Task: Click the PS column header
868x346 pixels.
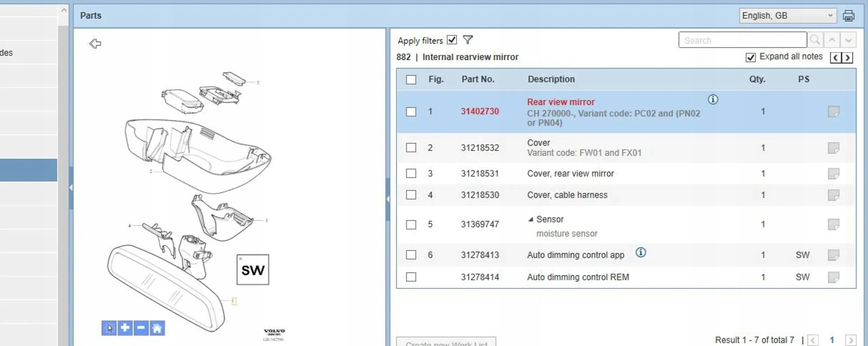Action: pyautogui.click(x=803, y=79)
